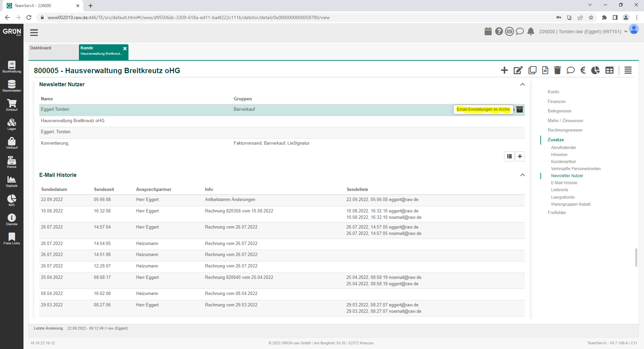Jump to Lieferorte in the Zusätze list
The height and width of the screenshot is (349, 644).
coord(559,190)
